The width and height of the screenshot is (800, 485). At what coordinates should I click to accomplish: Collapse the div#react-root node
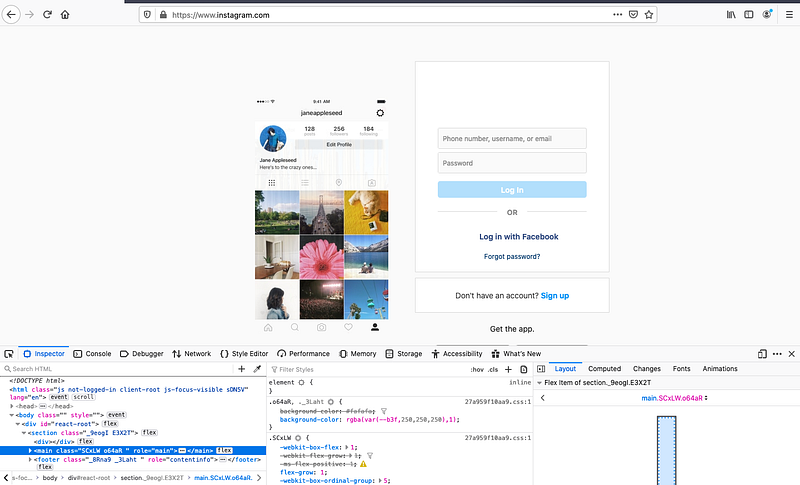coord(18,424)
